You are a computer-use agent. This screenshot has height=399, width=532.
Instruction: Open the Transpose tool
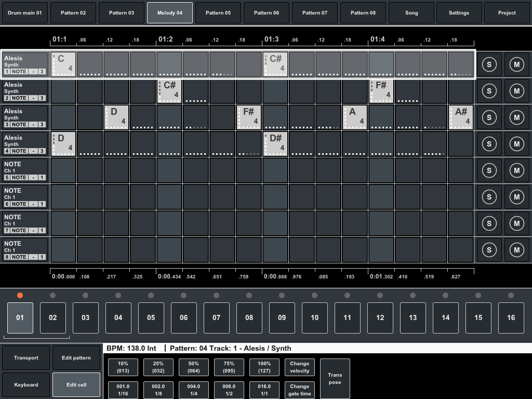click(335, 378)
